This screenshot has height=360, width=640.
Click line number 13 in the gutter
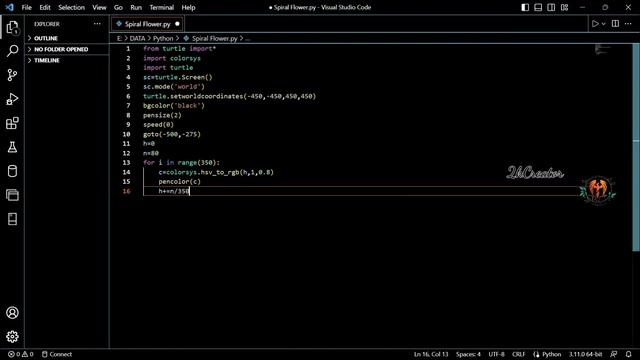click(127, 162)
